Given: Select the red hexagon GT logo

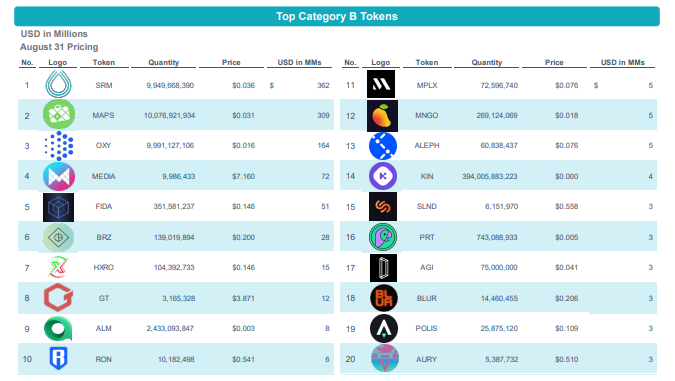Looking at the screenshot, I should [59, 297].
